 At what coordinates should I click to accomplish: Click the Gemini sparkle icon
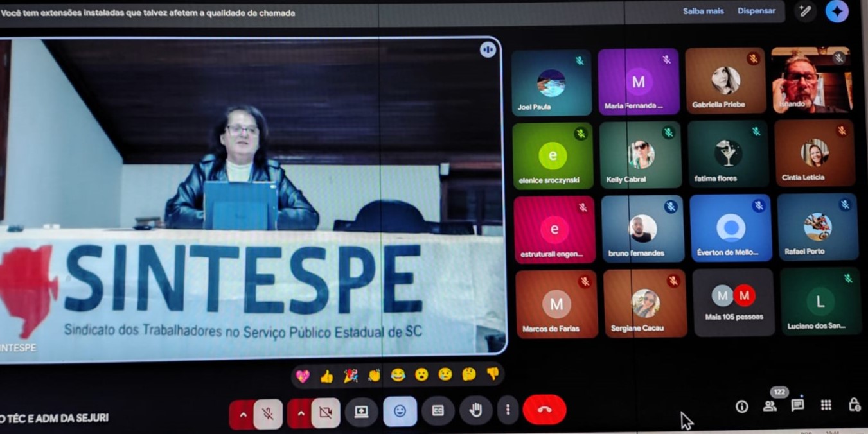coord(837,11)
